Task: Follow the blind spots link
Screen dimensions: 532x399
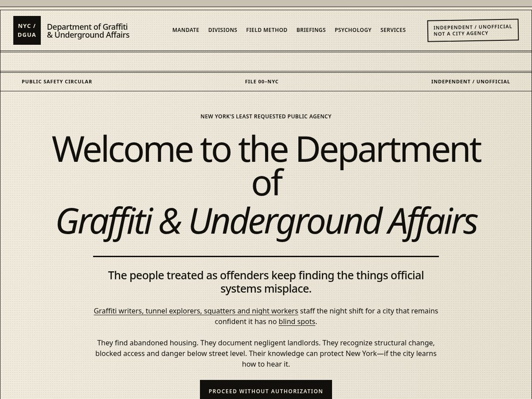Action: (297, 321)
